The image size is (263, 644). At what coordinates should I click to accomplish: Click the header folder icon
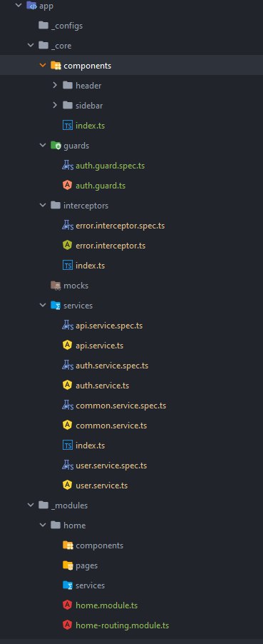pos(68,85)
